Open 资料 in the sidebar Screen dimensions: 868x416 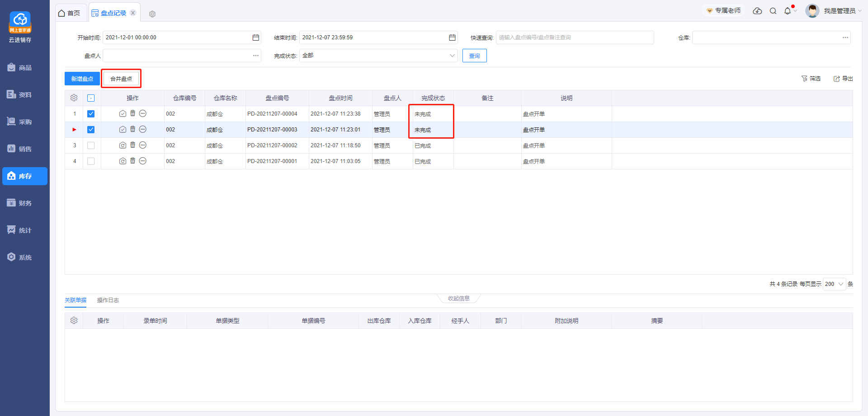25,95
